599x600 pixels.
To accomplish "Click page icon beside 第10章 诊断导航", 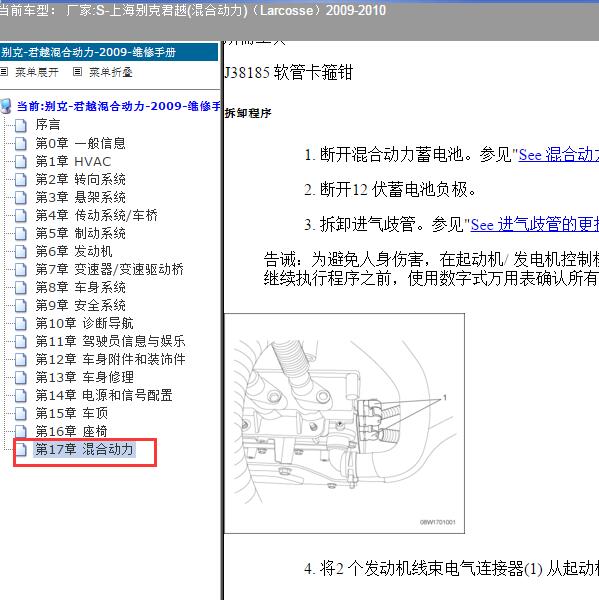I will coord(21,323).
